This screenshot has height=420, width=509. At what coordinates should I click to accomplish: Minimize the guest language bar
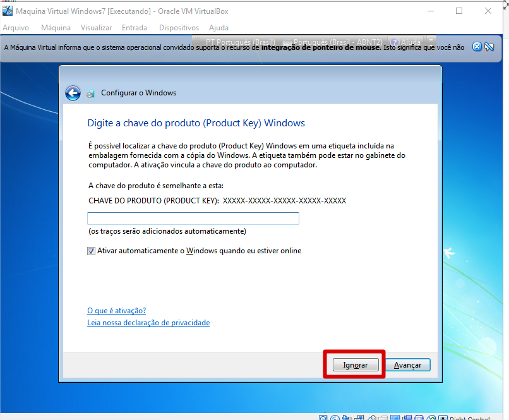tap(431, 40)
